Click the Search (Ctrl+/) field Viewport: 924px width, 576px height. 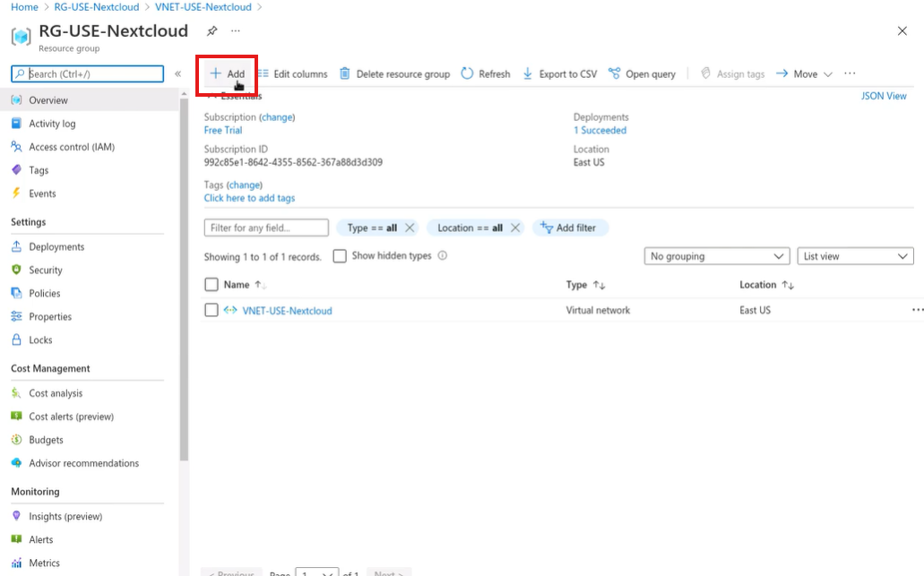(87, 73)
